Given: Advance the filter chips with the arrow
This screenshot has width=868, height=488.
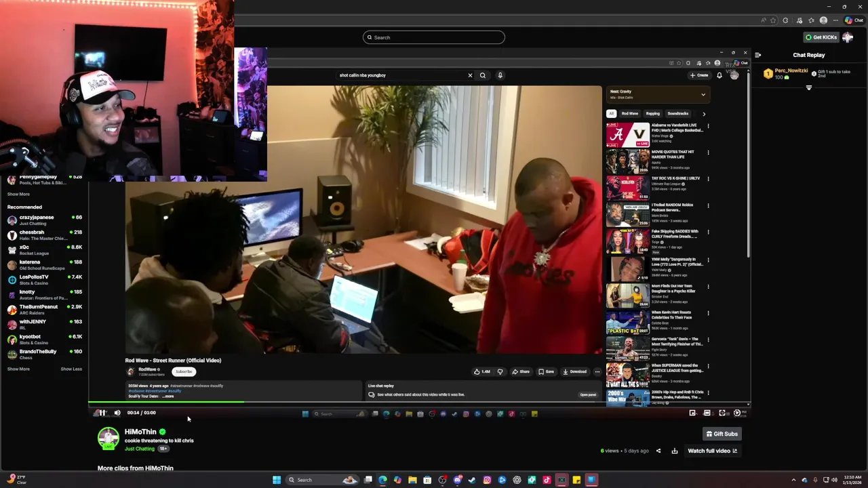Looking at the screenshot, I should pos(704,114).
